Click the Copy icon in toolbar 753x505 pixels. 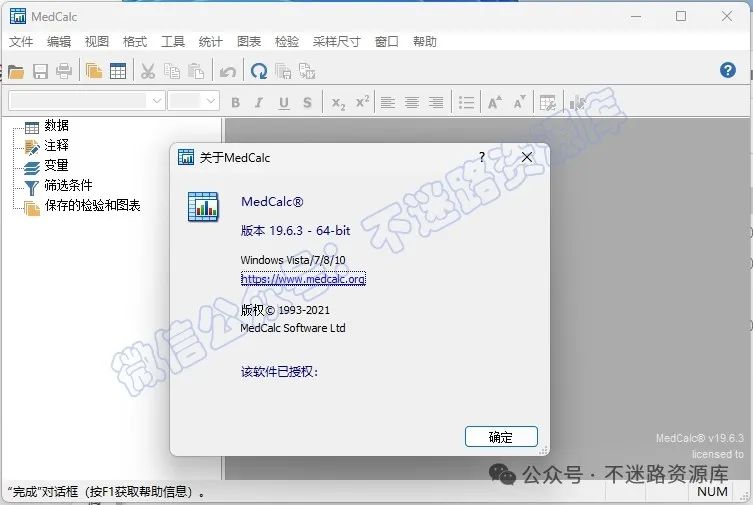pyautogui.click(x=172, y=72)
